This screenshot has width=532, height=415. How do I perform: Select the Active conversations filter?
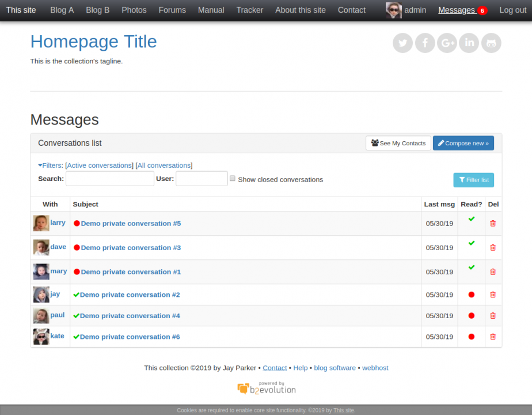(x=100, y=165)
